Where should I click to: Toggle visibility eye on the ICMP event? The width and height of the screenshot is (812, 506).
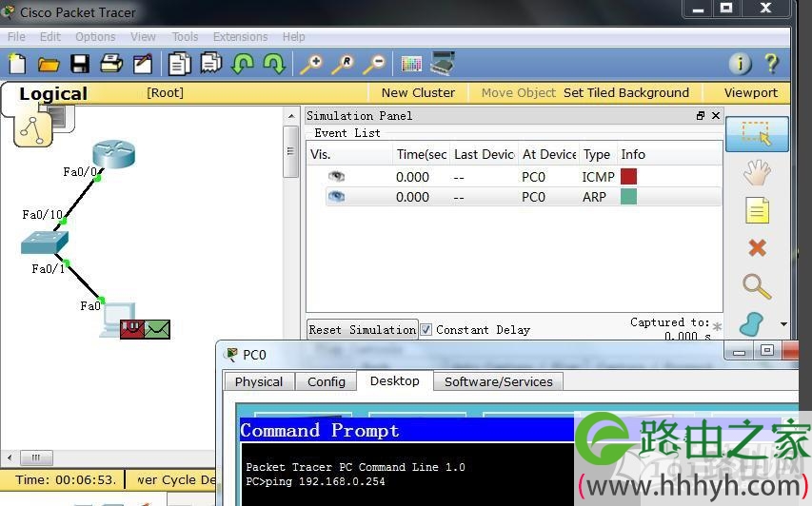337,176
